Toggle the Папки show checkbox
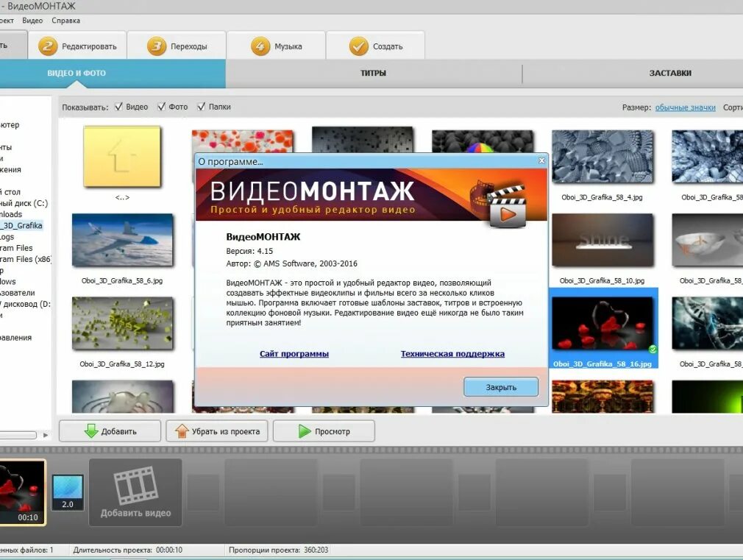This screenshot has width=743, height=560. pyautogui.click(x=202, y=107)
